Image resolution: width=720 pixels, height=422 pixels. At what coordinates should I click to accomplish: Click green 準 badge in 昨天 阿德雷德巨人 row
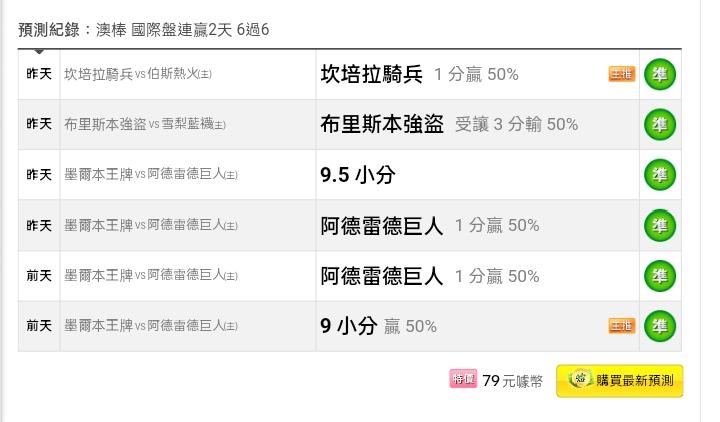[660, 225]
